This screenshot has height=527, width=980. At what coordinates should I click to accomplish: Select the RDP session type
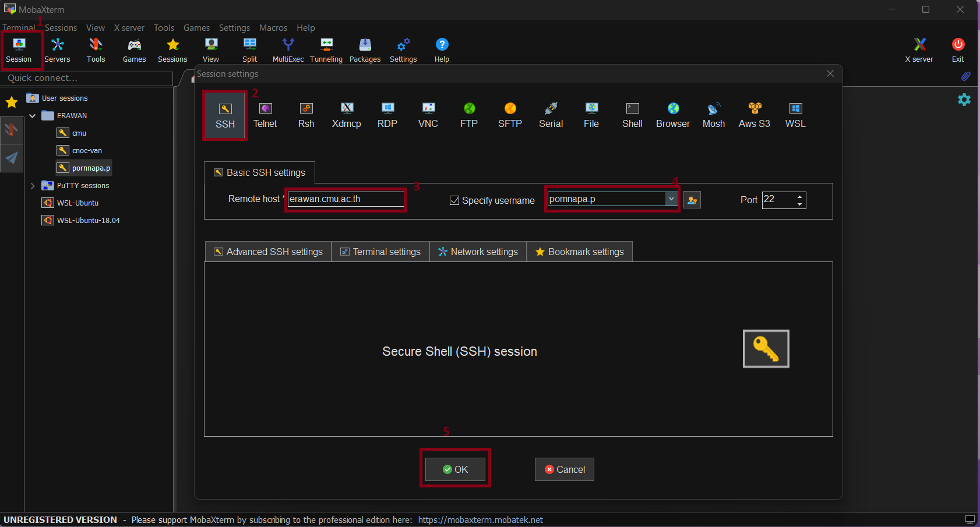(x=387, y=115)
